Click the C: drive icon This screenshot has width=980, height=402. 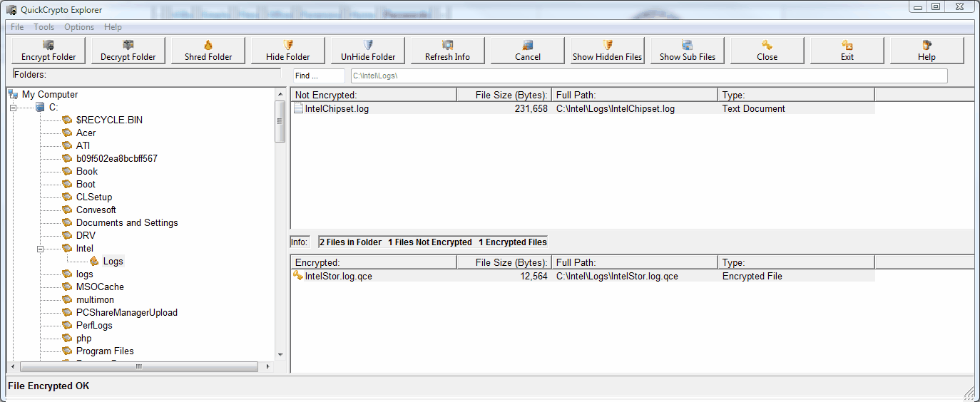(x=40, y=107)
